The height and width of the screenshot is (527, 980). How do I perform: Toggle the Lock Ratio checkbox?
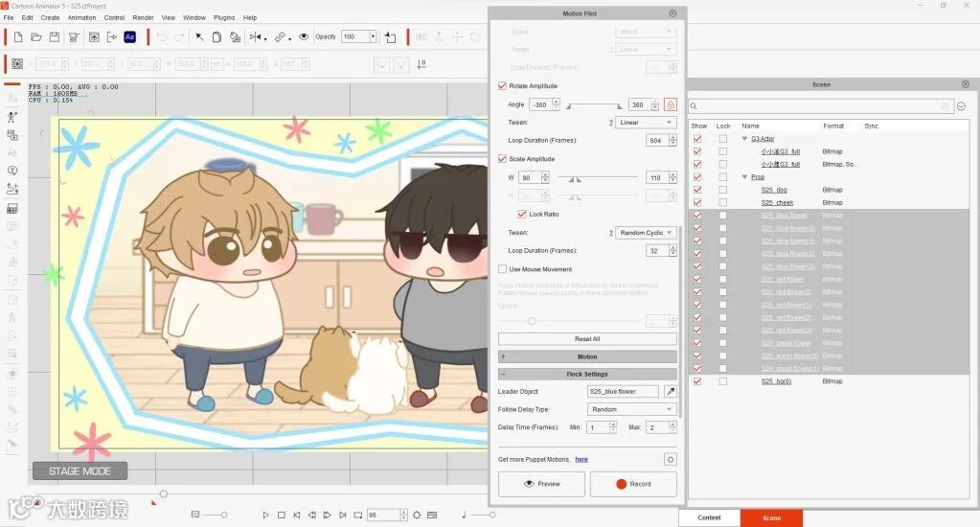pyautogui.click(x=522, y=214)
